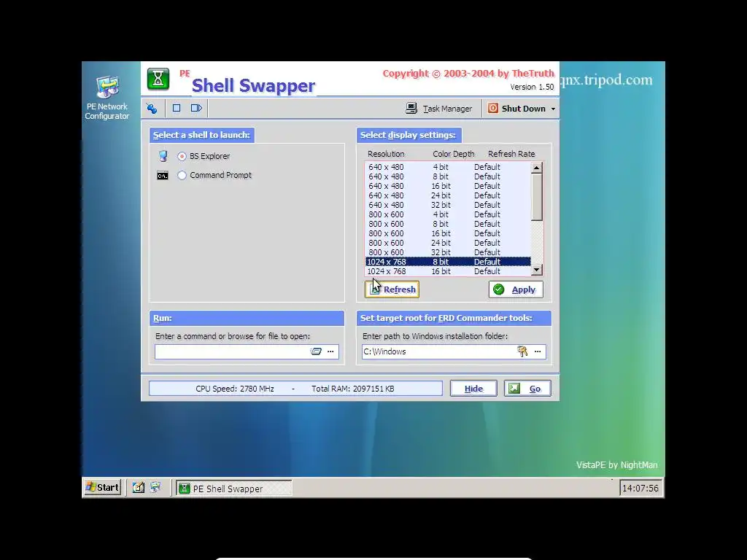Screen dimensions: 747x560
Task: Open the PE Network Configurator desktop icon
Action: click(107, 98)
